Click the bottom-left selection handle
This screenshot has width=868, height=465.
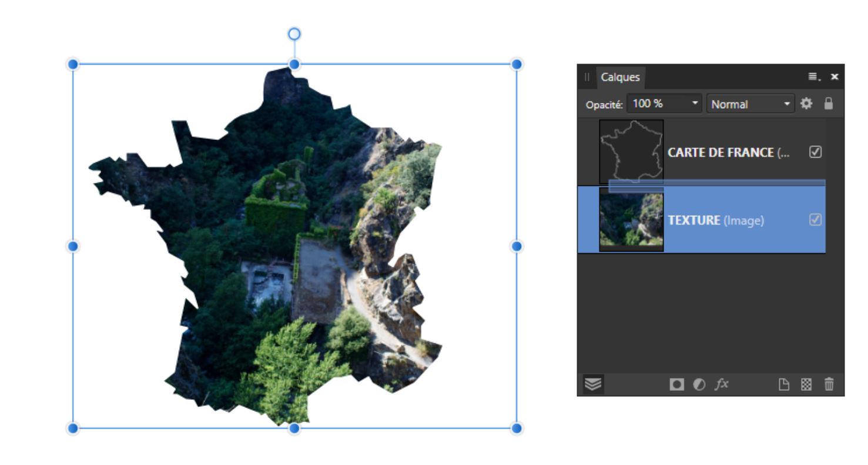click(x=73, y=429)
